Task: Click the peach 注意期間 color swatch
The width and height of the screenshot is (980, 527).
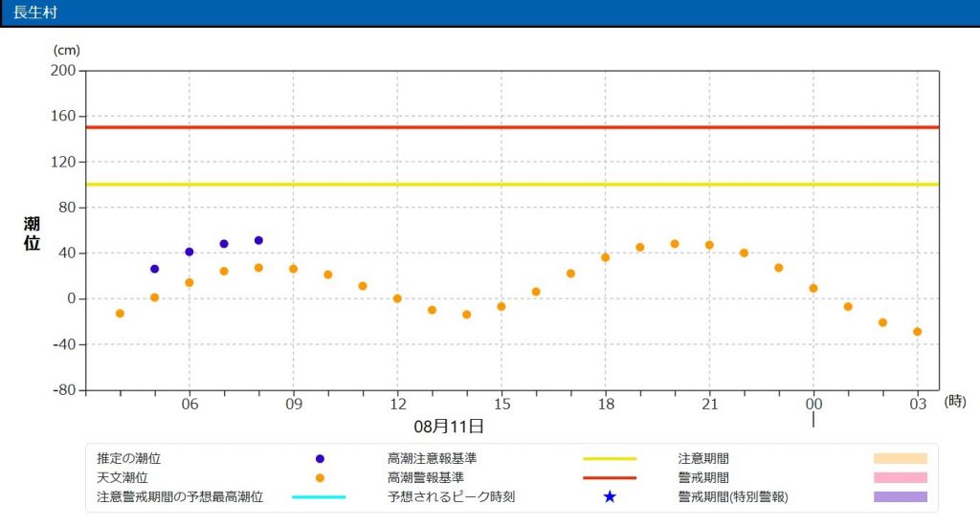Action: coord(901,459)
